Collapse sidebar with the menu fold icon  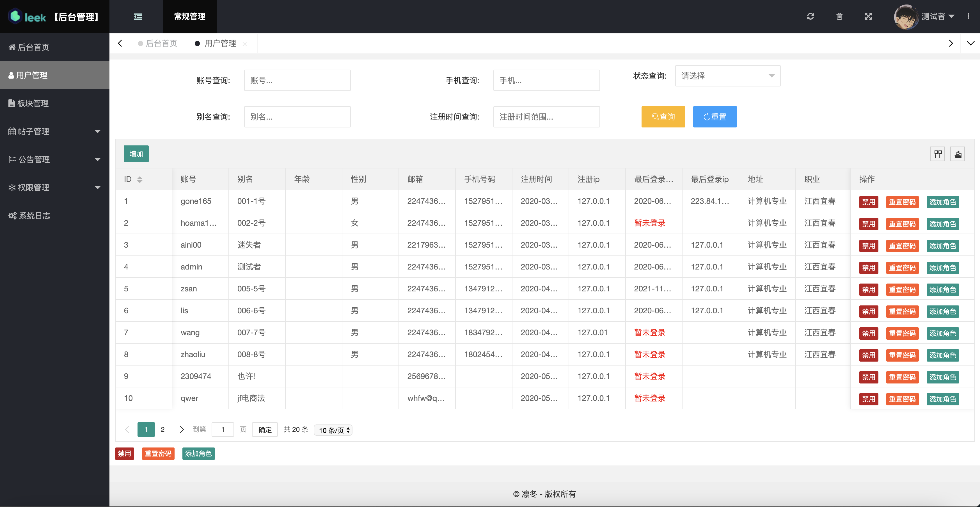[x=138, y=16]
